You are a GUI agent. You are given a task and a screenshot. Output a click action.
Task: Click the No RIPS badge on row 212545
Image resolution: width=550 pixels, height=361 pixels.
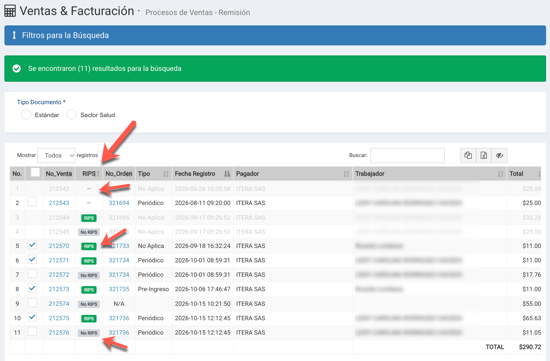(89, 232)
